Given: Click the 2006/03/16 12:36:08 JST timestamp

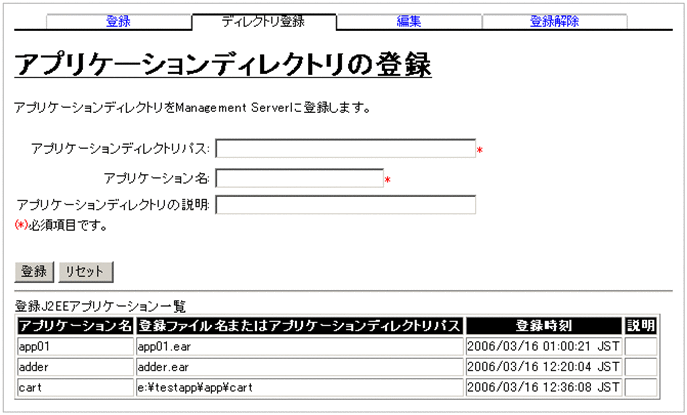Looking at the screenshot, I should [544, 387].
